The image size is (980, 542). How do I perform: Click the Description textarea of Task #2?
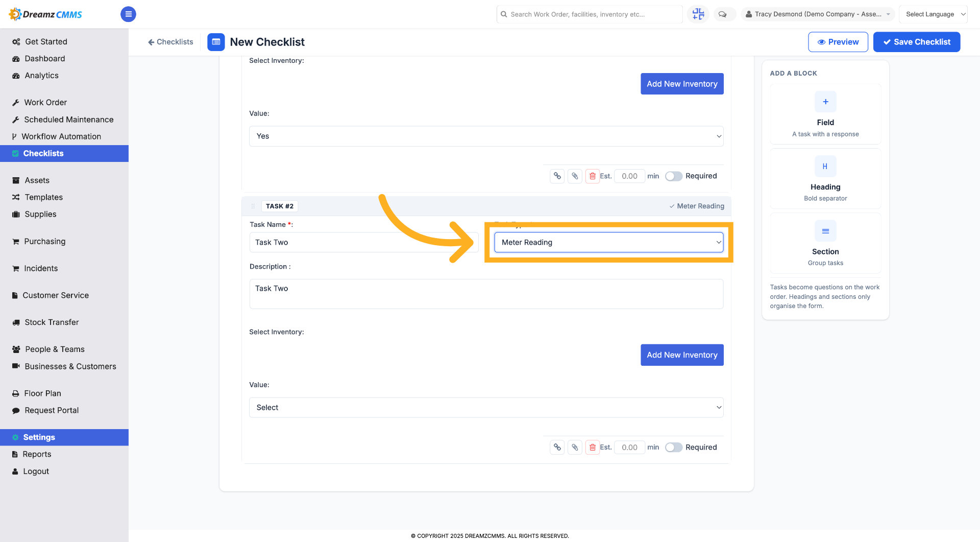486,294
